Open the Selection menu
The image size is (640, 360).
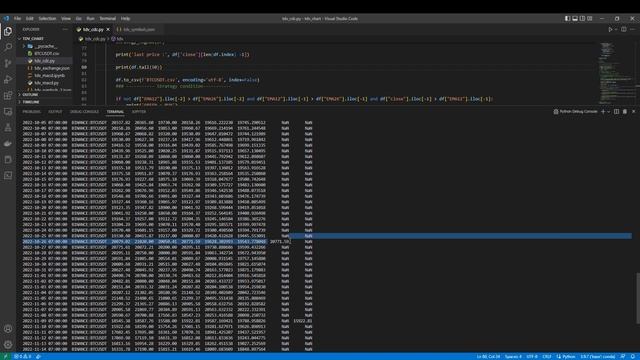[47, 18]
